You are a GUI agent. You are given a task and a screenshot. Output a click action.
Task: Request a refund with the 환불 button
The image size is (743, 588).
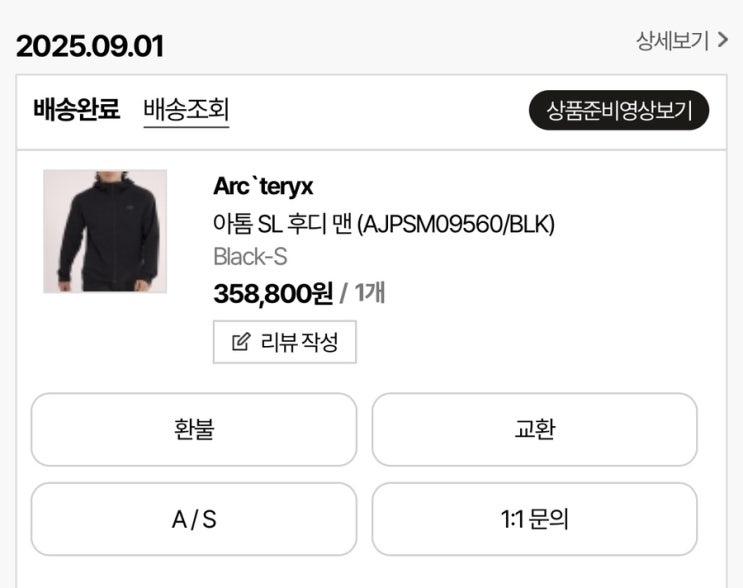click(193, 429)
